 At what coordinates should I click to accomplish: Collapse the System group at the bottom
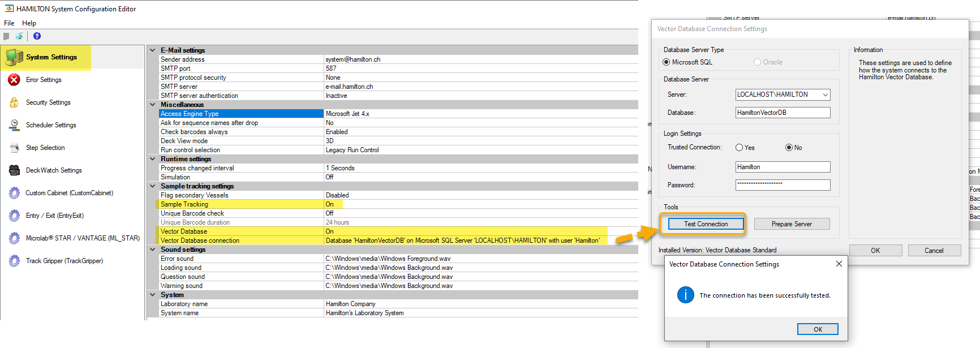tap(152, 295)
